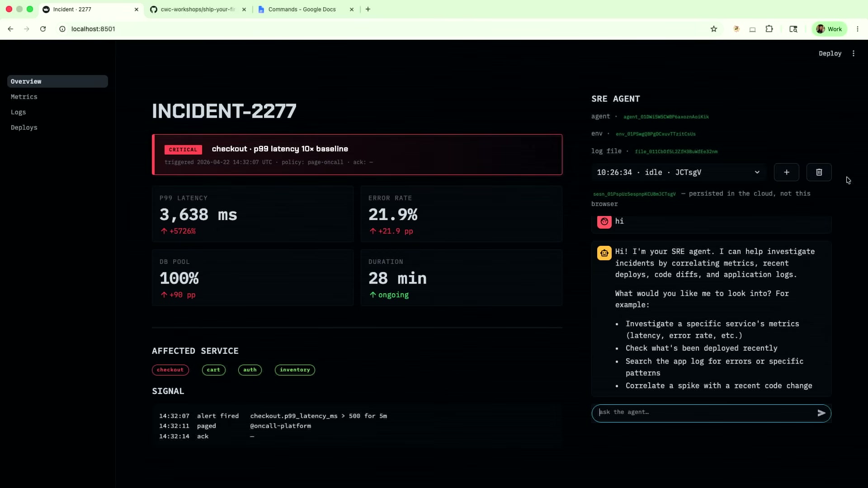Viewport: 868px width, 488px height.
Task: Click the 14:32:14 ack signal row
Action: tap(207, 436)
